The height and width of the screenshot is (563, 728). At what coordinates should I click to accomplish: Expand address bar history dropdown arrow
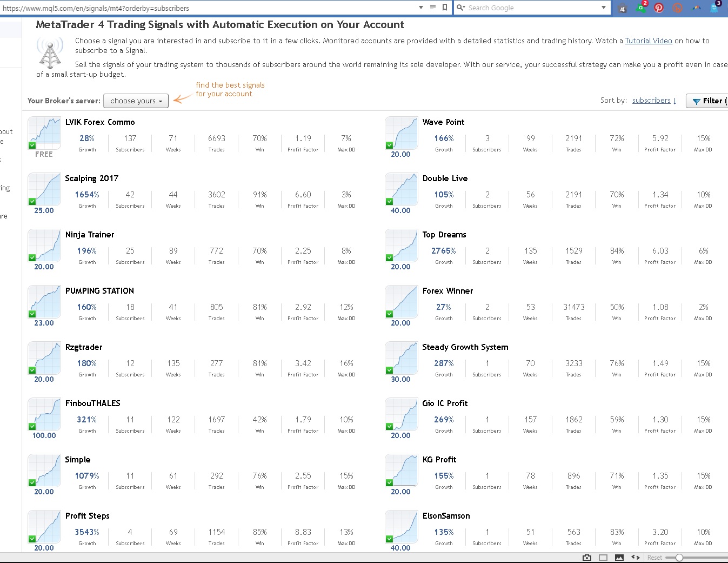(421, 8)
